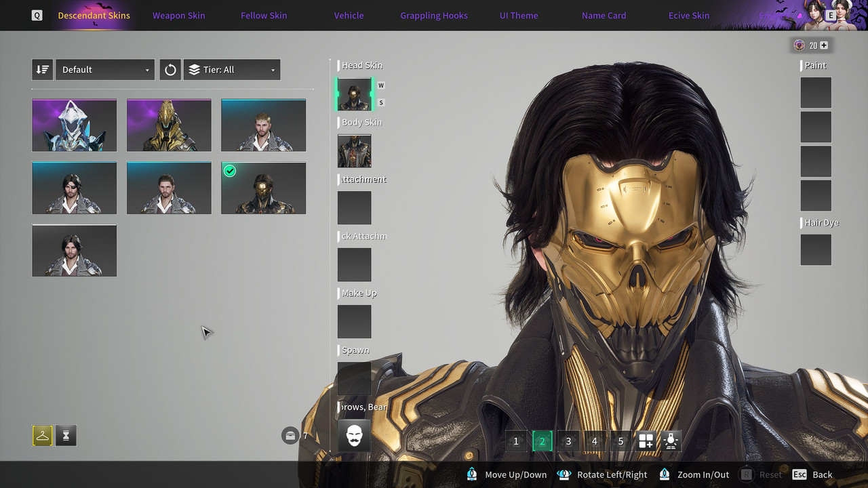Click the third Paint color slot

816,161
